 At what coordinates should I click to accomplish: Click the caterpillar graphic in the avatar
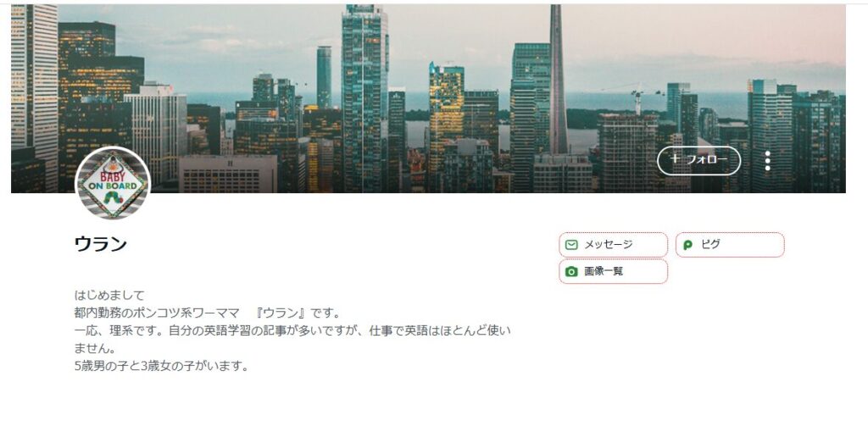click(x=114, y=198)
